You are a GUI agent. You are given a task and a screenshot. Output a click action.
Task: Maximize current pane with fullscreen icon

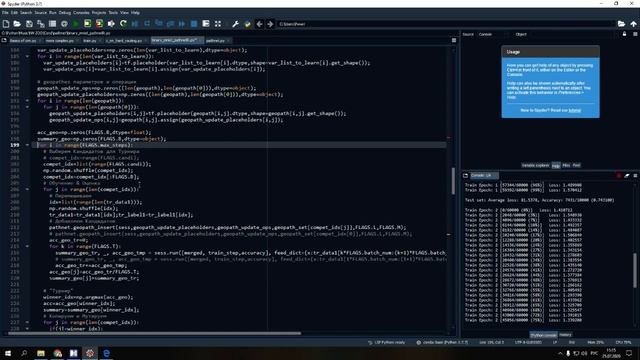click(218, 24)
